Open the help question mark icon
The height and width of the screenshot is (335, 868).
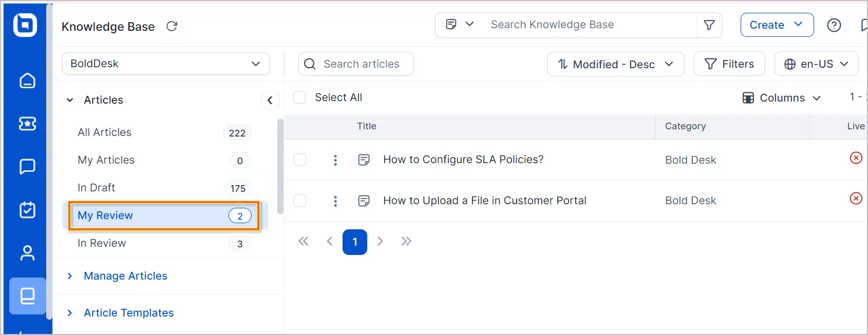(x=834, y=25)
